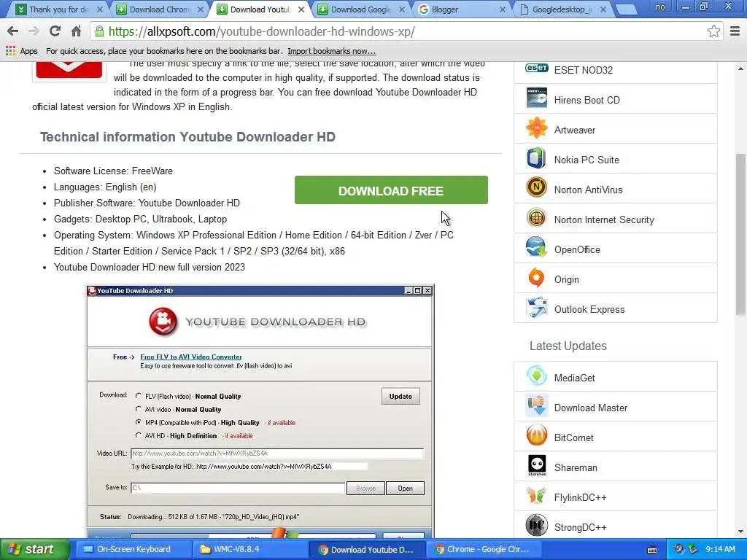Screen dimensions: 747x560
Task: Click the Artweaver flower icon
Action: point(536,128)
